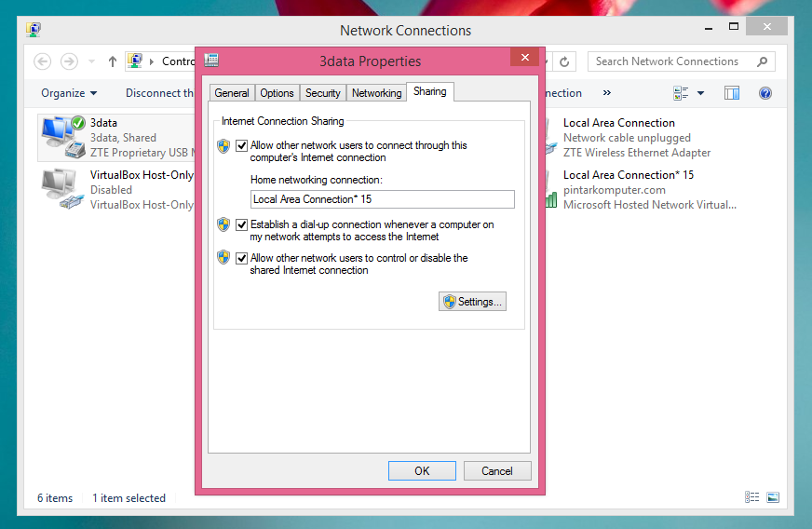
Task: Click the search magnifier icon
Action: [762, 61]
